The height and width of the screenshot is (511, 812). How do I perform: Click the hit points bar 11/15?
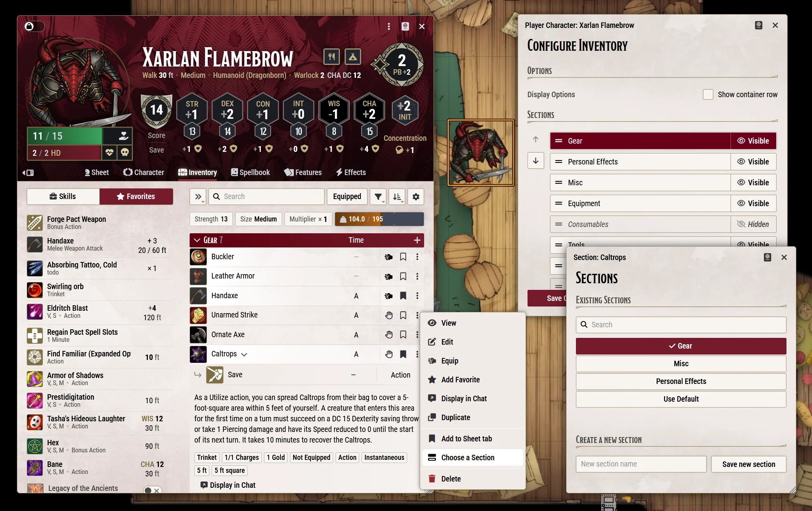tap(65, 136)
